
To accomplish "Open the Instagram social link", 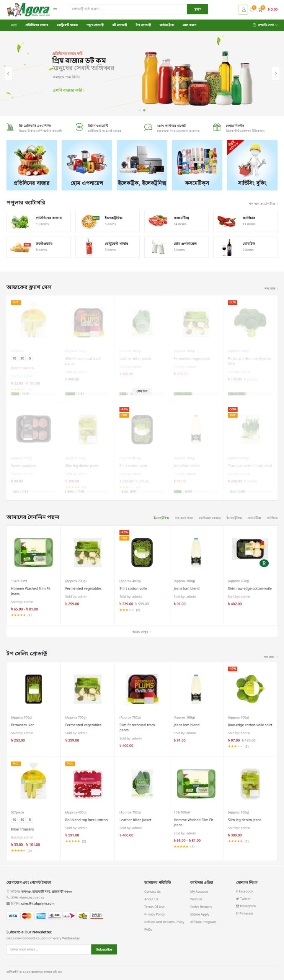I will tap(245, 906).
